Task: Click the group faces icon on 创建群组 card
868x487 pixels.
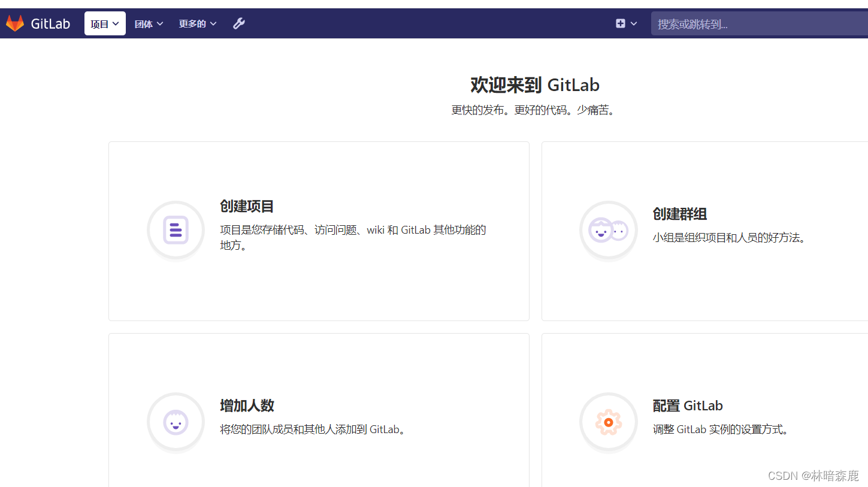Action: click(608, 230)
